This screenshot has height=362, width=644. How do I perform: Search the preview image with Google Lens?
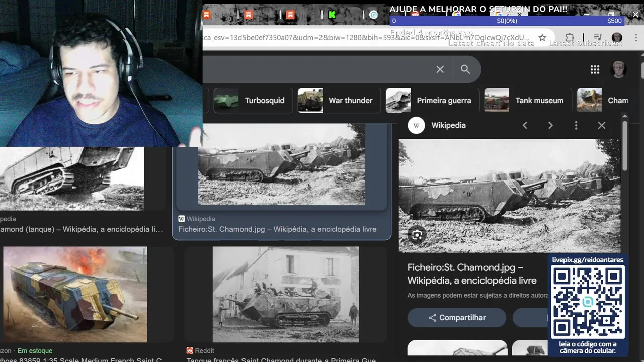pos(417,235)
